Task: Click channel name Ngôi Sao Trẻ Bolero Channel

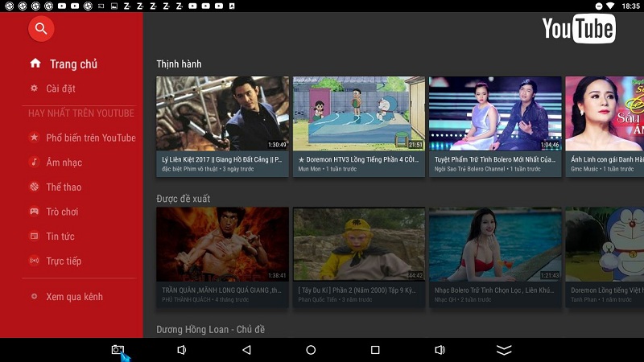Action: 470,169
